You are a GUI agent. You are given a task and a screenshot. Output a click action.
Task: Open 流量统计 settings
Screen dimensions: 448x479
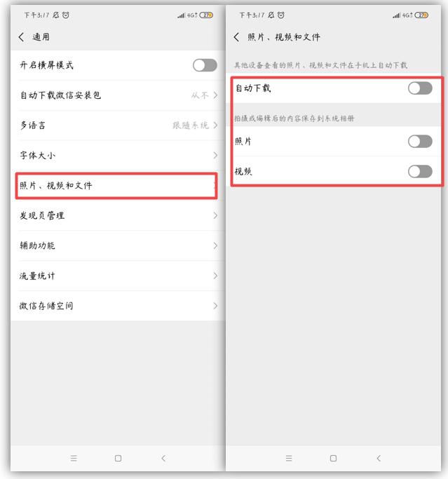click(118, 276)
